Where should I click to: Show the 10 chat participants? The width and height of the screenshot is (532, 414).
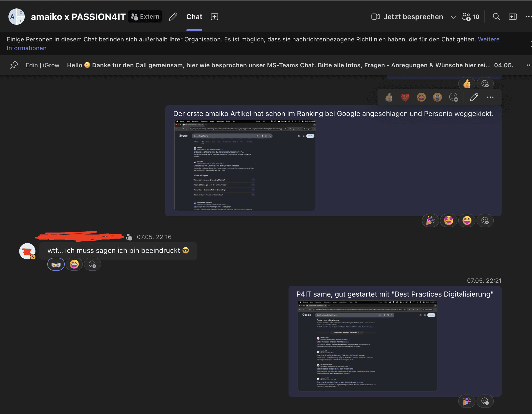click(471, 17)
